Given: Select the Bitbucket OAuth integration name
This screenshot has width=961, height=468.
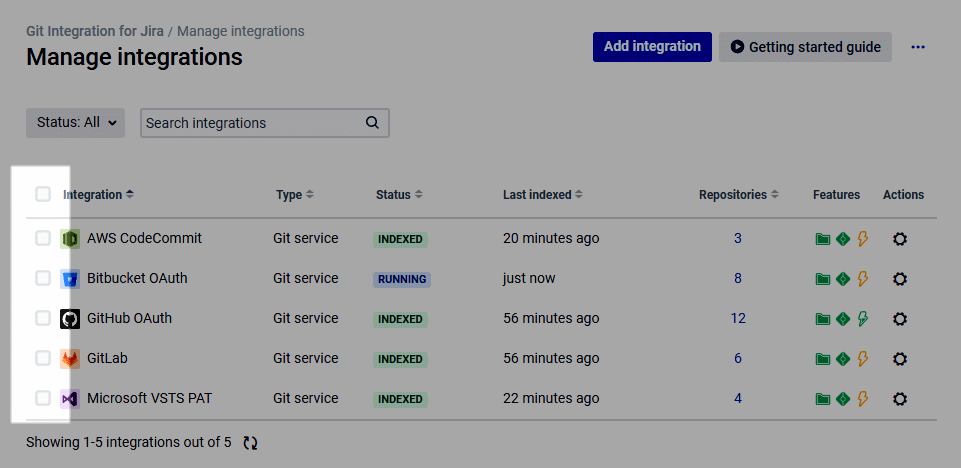Looking at the screenshot, I should [137, 278].
